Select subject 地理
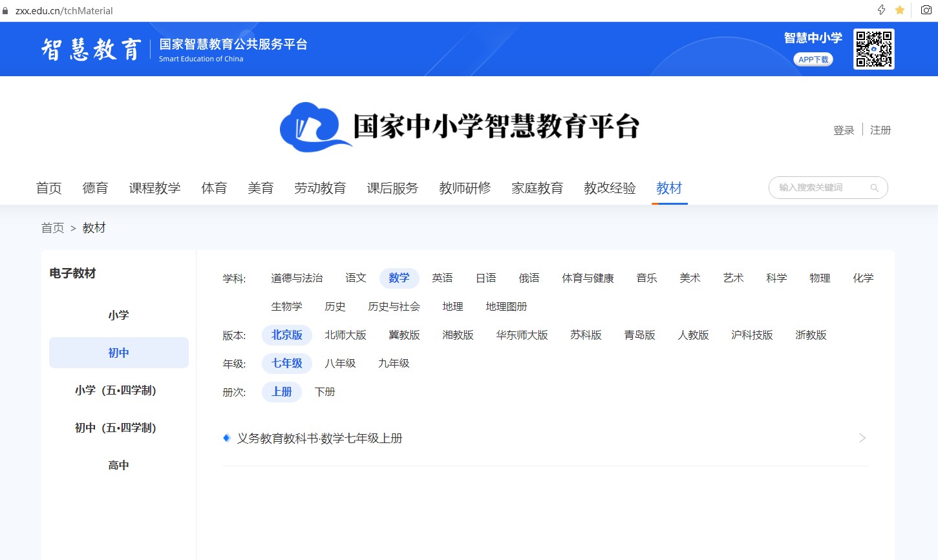The width and height of the screenshot is (938, 560). point(453,306)
